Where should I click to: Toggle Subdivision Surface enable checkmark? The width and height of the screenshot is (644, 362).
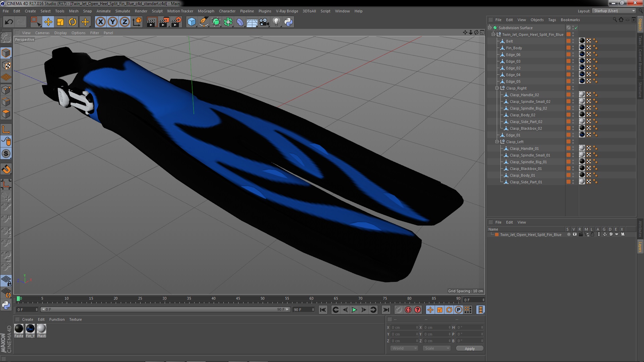coord(576,28)
